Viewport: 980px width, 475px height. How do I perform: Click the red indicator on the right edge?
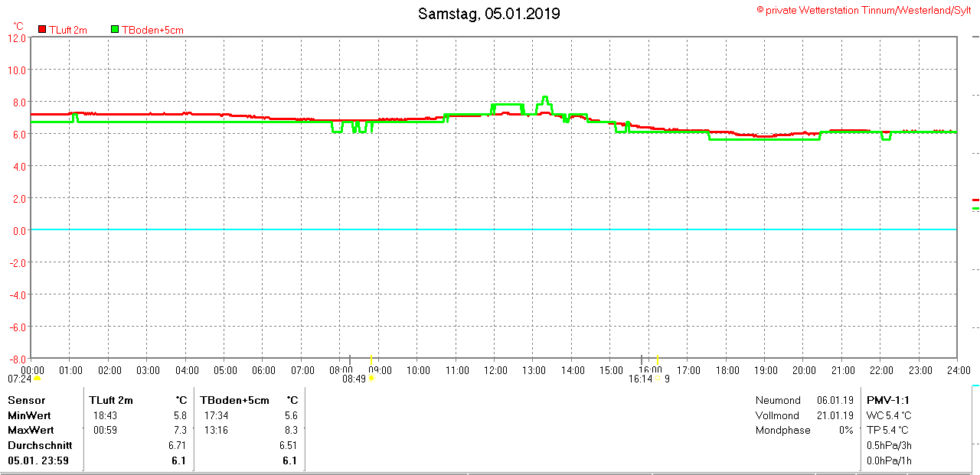(975, 199)
